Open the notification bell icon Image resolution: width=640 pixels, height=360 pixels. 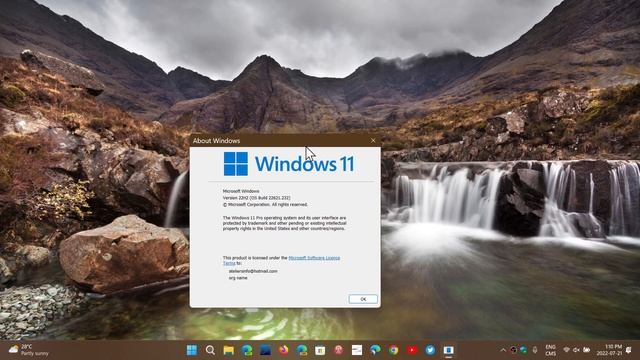pyautogui.click(x=629, y=350)
